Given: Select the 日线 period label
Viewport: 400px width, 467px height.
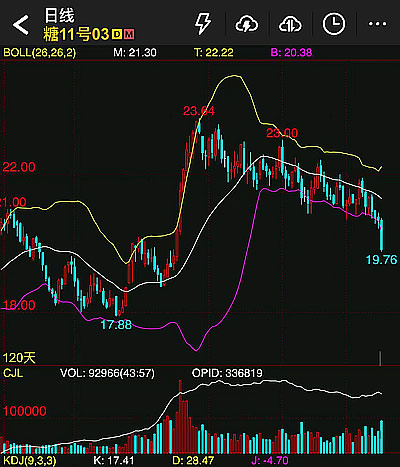Looking at the screenshot, I should click(59, 16).
